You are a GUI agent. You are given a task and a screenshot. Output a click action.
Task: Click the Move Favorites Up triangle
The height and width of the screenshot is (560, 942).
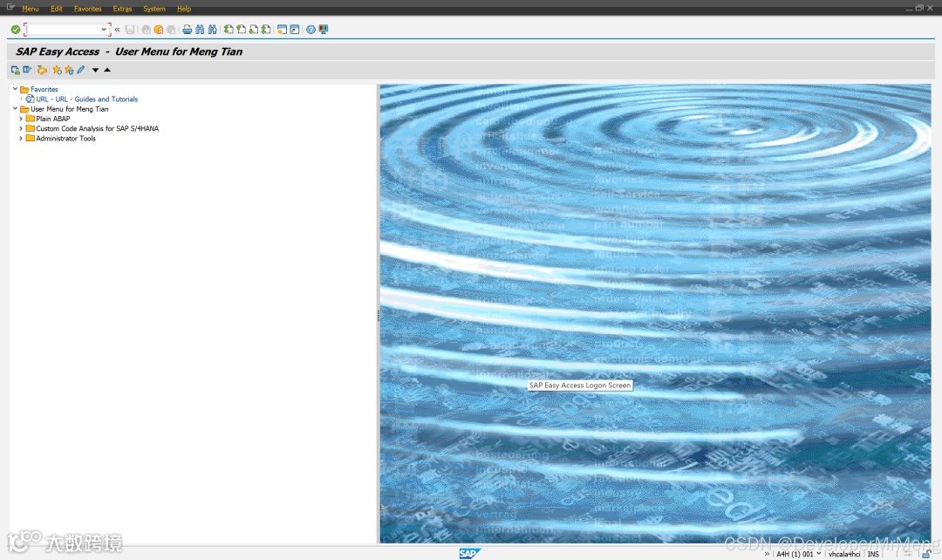107,70
